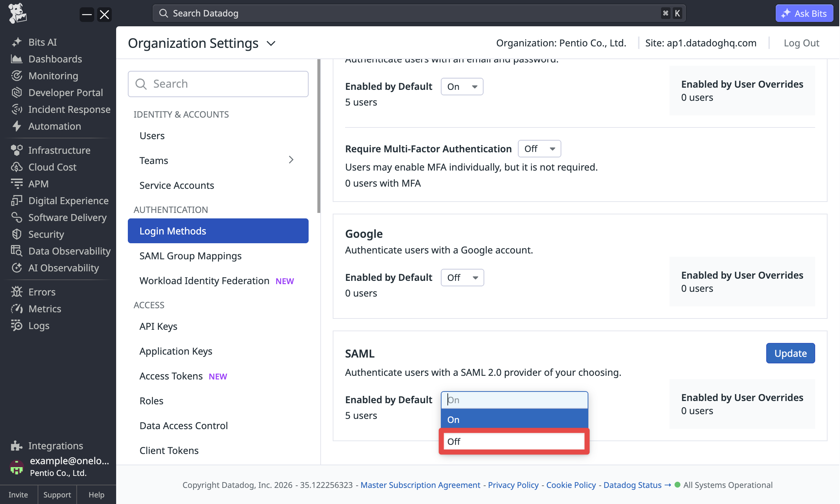Open Google Enabled by Default Off dropdown

462,278
